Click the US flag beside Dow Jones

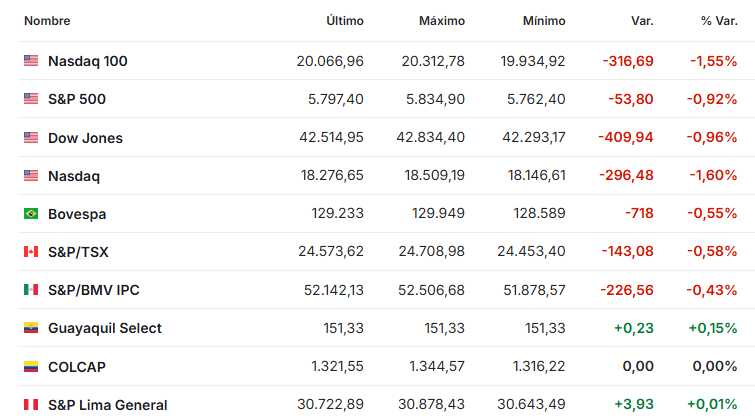pos(31,137)
